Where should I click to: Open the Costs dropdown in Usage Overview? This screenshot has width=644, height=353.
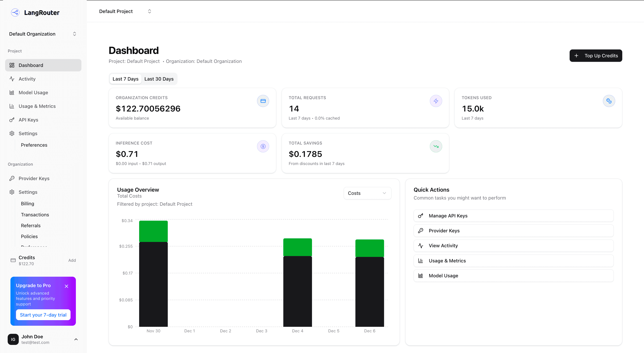click(367, 193)
